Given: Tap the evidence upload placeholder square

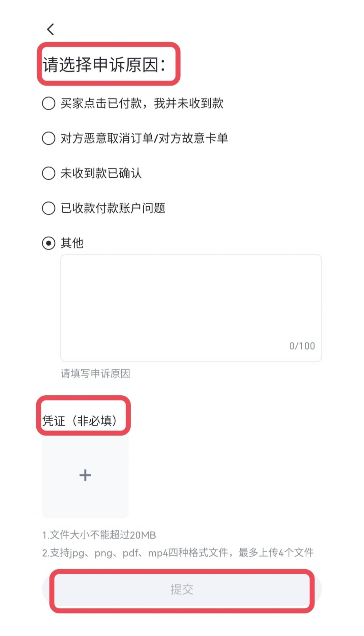Looking at the screenshot, I should [85, 475].
